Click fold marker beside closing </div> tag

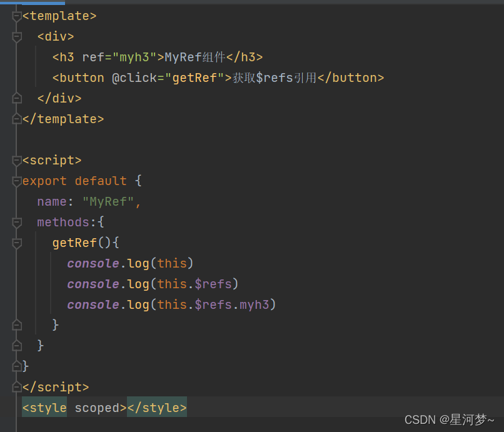tap(17, 98)
